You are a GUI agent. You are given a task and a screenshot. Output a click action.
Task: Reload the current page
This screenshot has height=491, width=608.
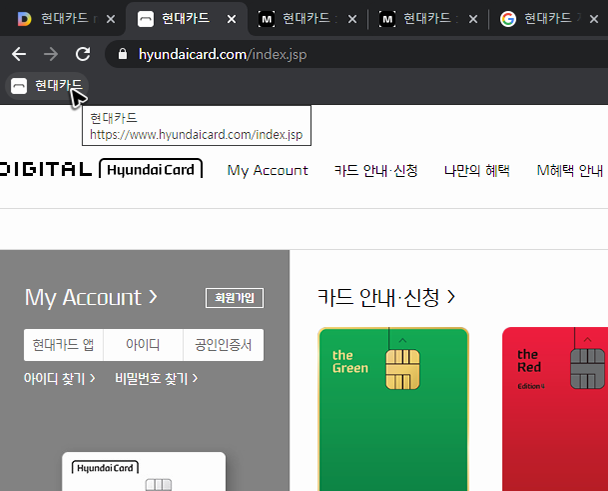83,54
